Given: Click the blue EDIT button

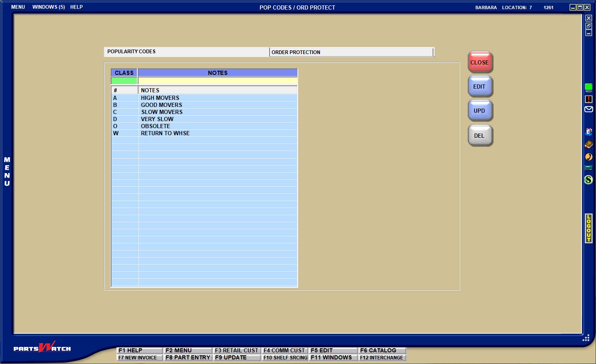Looking at the screenshot, I should pyautogui.click(x=480, y=87).
